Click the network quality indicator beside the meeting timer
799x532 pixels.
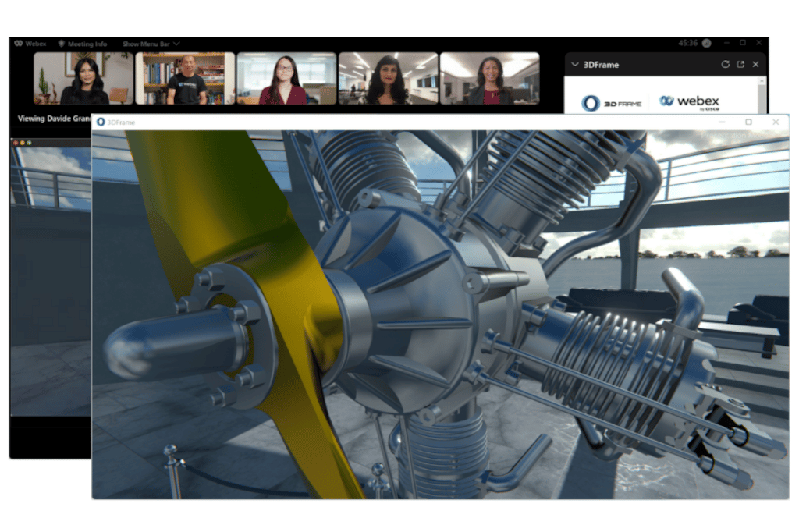click(x=706, y=43)
